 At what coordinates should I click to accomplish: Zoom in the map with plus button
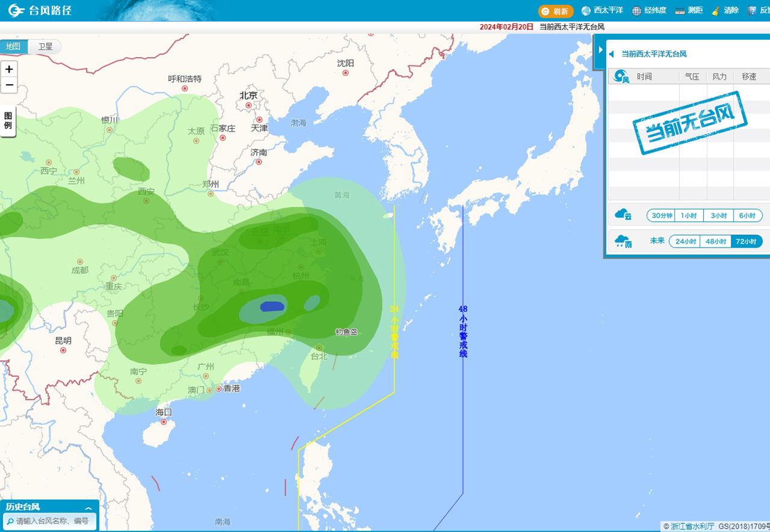tap(9, 69)
